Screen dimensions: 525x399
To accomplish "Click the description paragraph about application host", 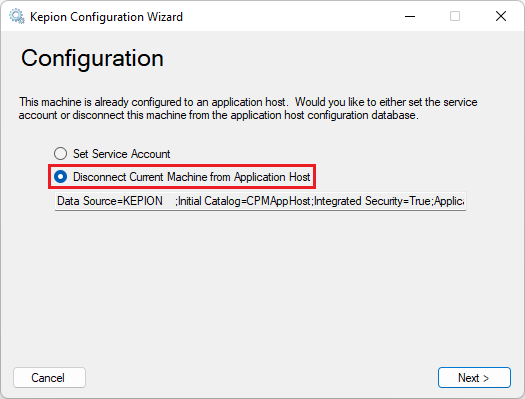I will pyautogui.click(x=248, y=108).
